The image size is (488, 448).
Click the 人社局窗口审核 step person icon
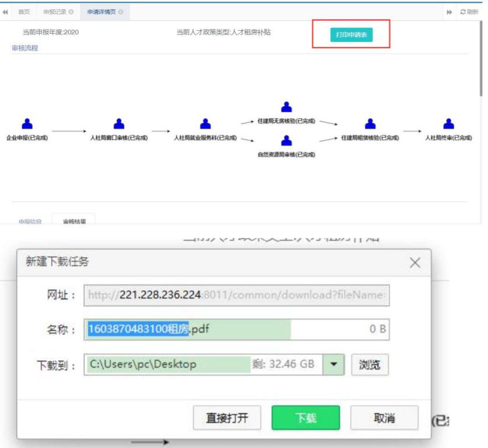pyautogui.click(x=119, y=124)
